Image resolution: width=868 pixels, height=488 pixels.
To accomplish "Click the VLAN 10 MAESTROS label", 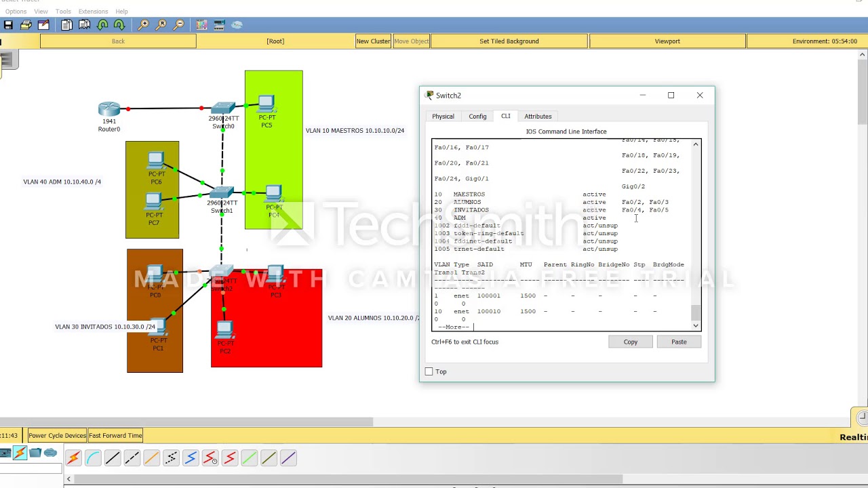I will (x=355, y=131).
